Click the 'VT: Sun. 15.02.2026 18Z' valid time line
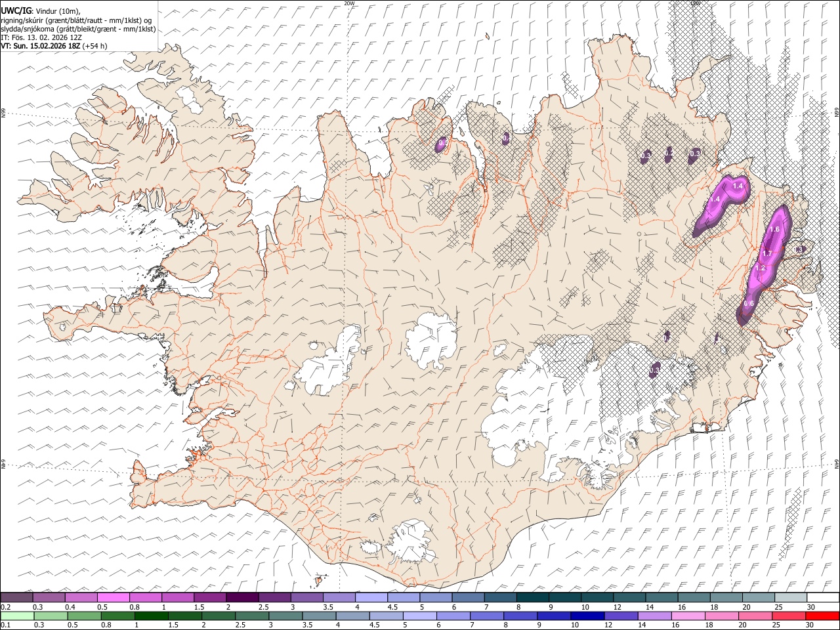The width and height of the screenshot is (840, 630). (x=39, y=46)
